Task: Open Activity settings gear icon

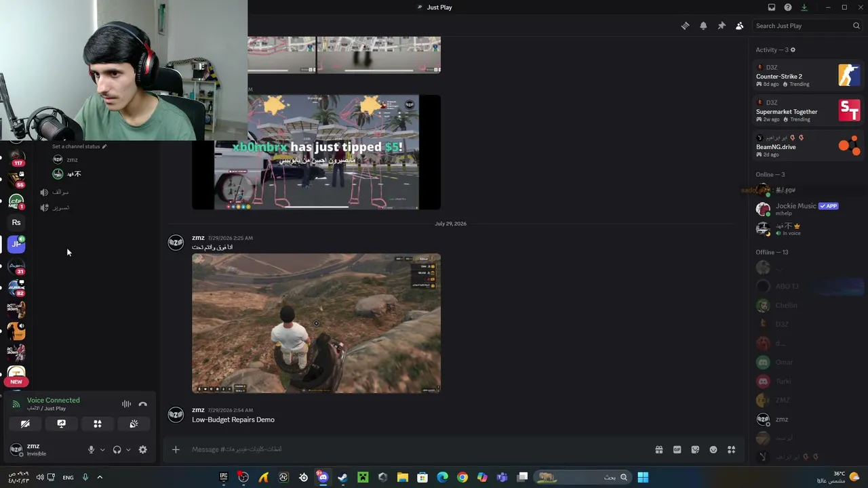Action: coord(793,50)
